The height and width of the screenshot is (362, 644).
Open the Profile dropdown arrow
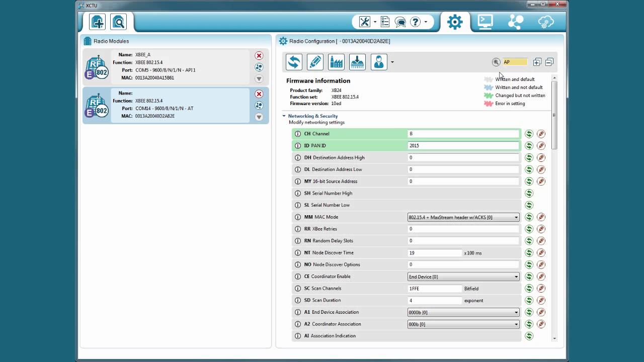(392, 62)
